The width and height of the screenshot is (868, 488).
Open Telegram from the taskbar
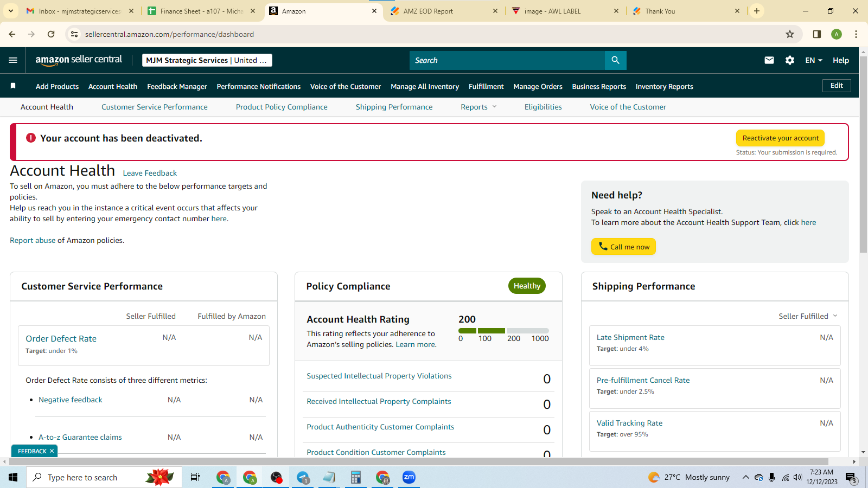pyautogui.click(x=303, y=477)
